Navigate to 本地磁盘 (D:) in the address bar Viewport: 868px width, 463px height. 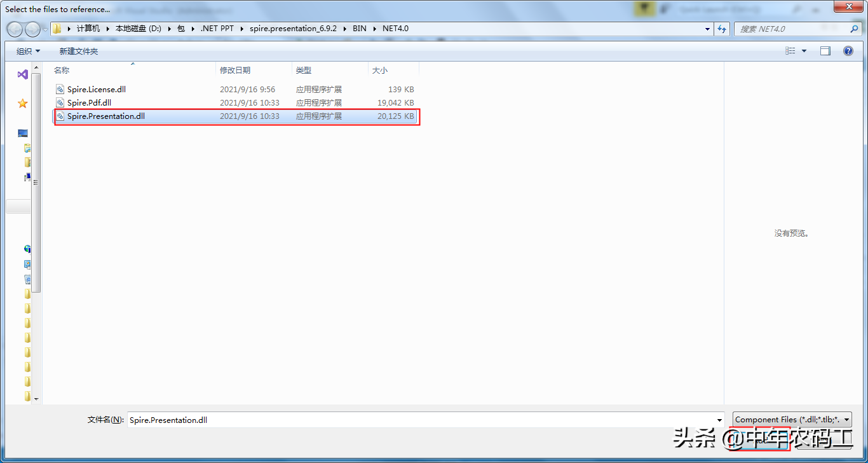tap(138, 29)
